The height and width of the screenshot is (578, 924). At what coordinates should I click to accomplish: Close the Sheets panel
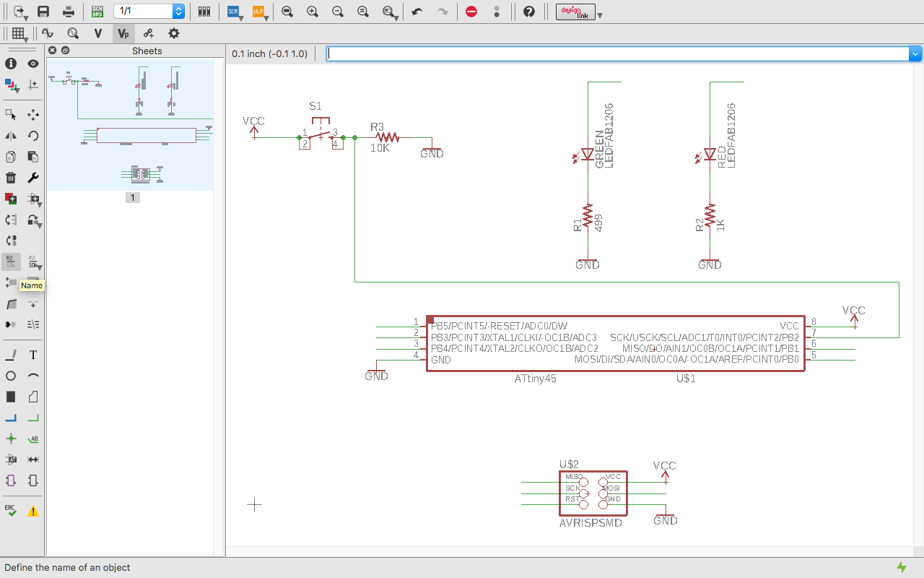point(53,51)
